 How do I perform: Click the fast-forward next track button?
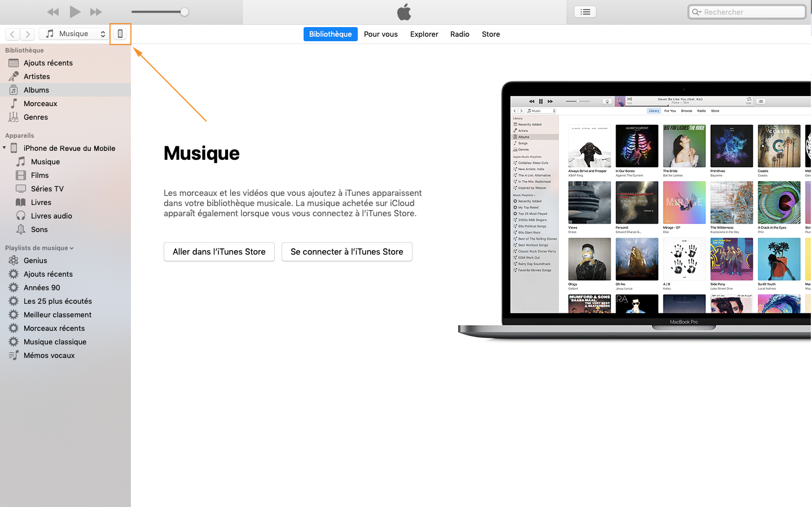96,12
